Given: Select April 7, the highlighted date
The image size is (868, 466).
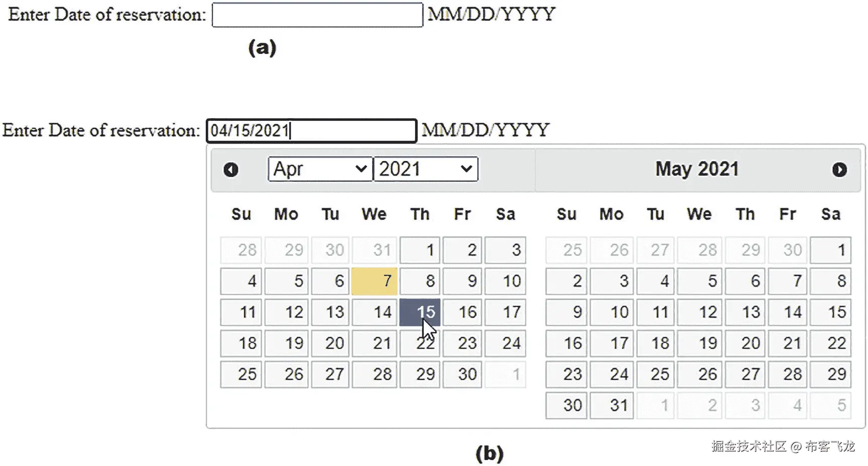Looking at the screenshot, I should [x=374, y=281].
